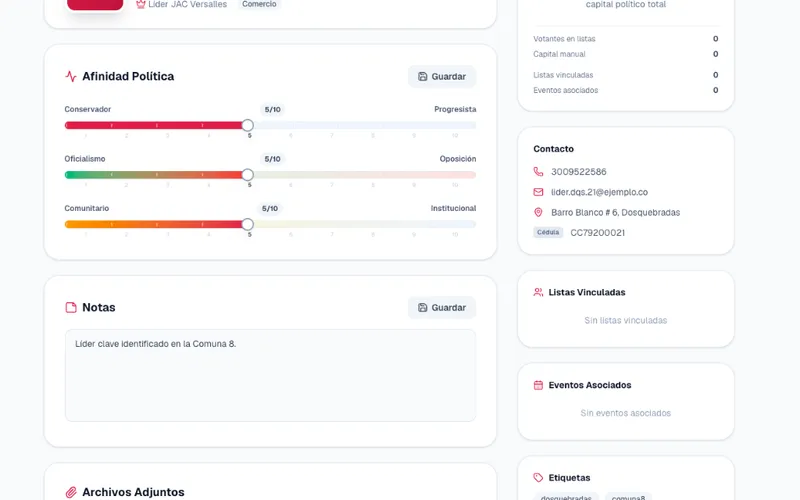Click the Sin listas vinculadas text
The width and height of the screenshot is (800, 500).
626,320
